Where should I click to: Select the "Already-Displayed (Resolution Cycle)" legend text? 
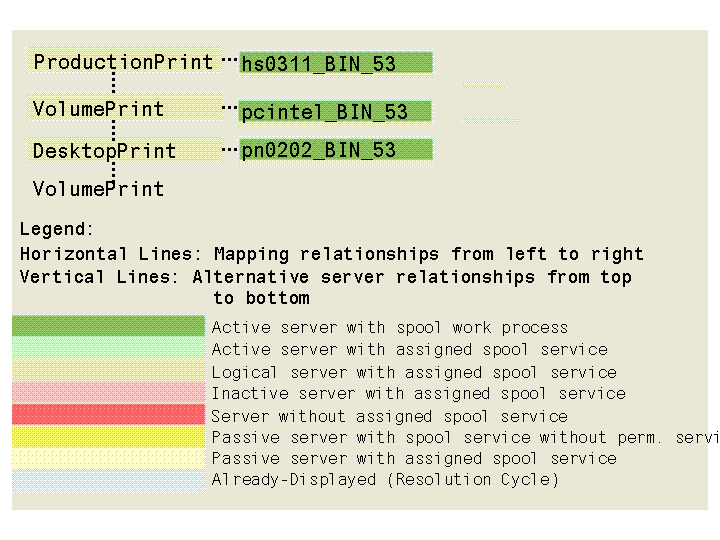(x=385, y=480)
